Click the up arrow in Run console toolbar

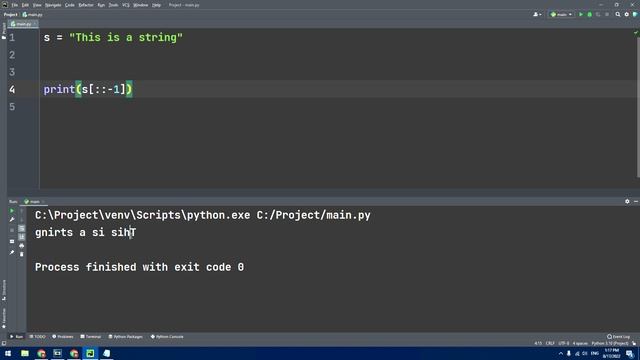coord(22,211)
